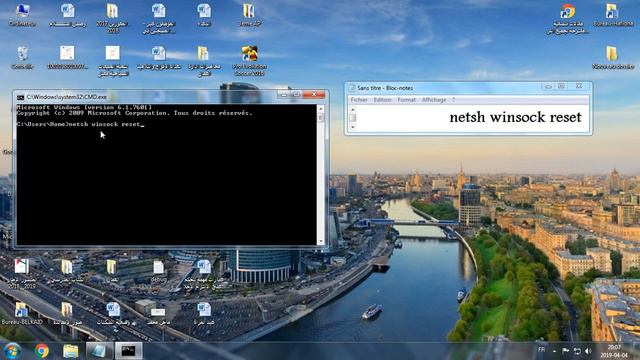Open the Notepad title bar icon menu

(352, 88)
